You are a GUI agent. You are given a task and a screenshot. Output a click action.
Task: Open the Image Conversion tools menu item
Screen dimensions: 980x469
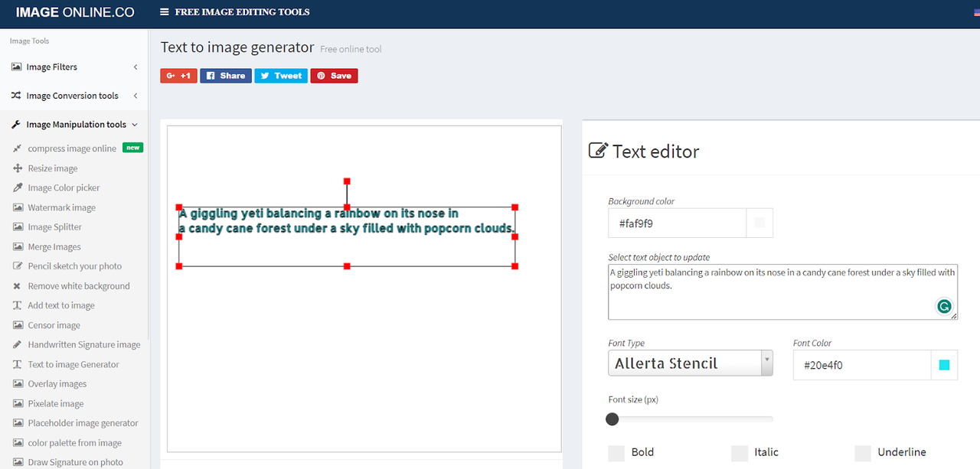pos(74,96)
